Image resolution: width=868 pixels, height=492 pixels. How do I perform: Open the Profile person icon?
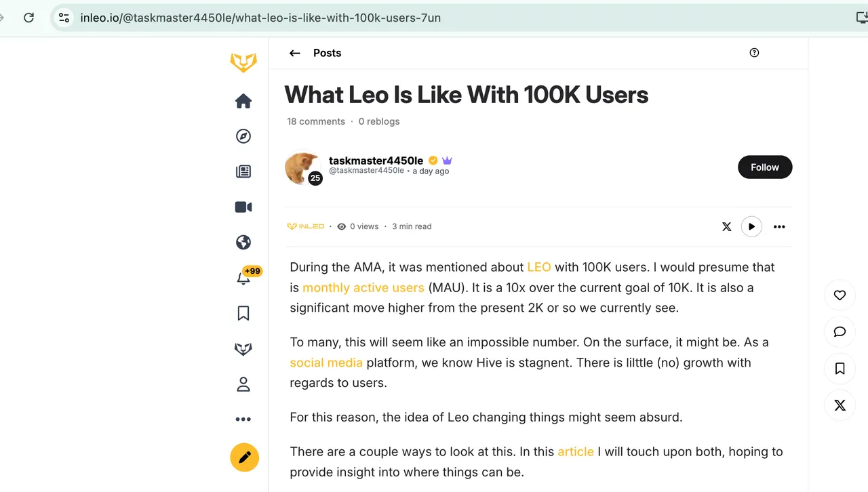pyautogui.click(x=243, y=384)
